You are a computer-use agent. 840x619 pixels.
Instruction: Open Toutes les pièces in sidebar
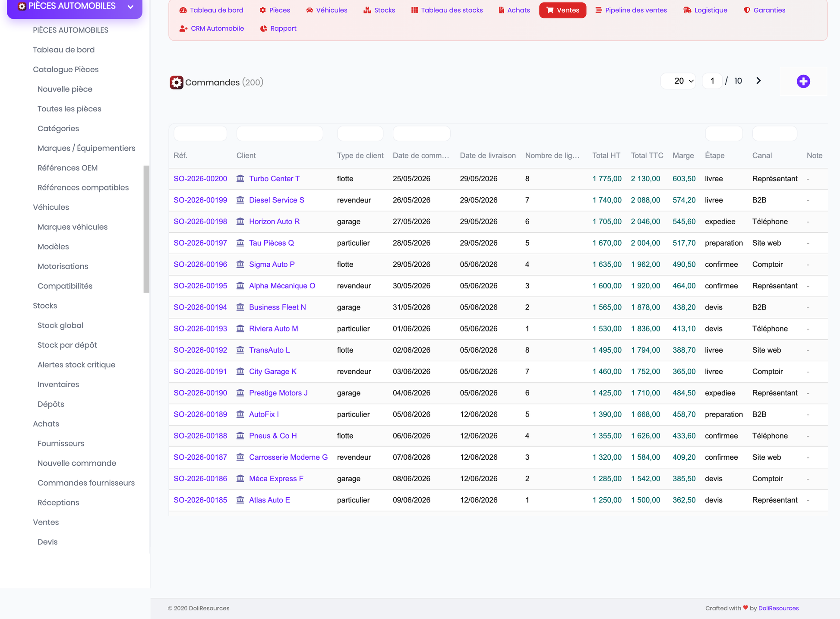[69, 109]
